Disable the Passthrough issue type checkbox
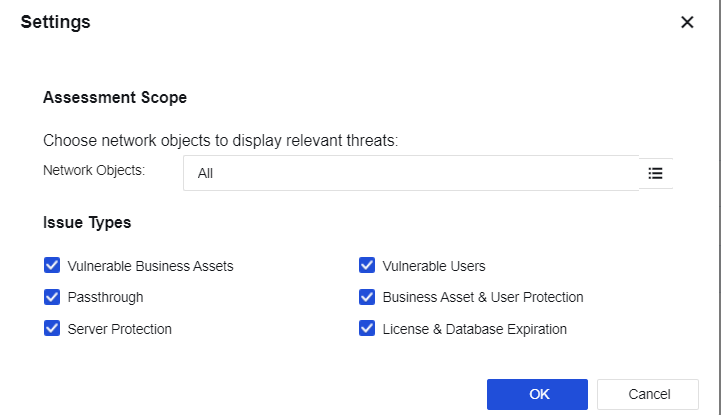Viewport: 721px width, 415px height. coord(52,297)
